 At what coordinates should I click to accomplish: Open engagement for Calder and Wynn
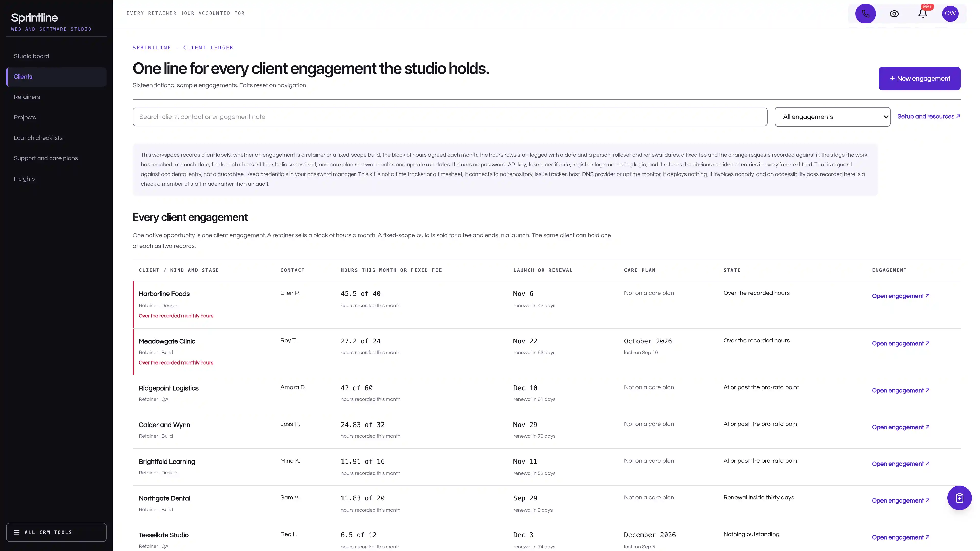coord(900,427)
